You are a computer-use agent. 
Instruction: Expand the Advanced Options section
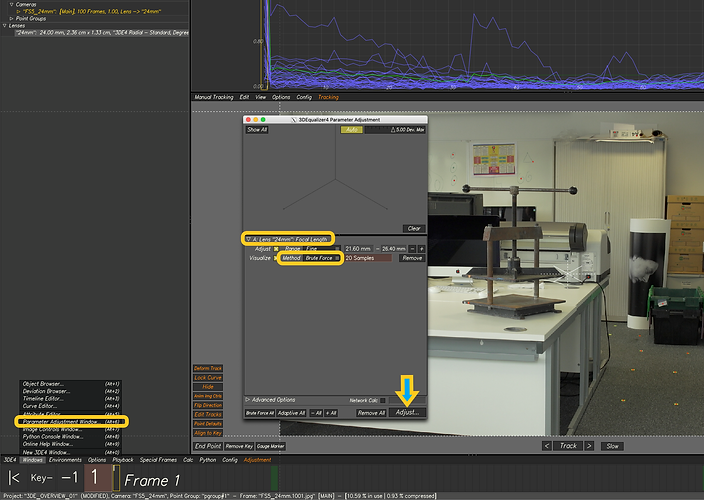(x=247, y=399)
